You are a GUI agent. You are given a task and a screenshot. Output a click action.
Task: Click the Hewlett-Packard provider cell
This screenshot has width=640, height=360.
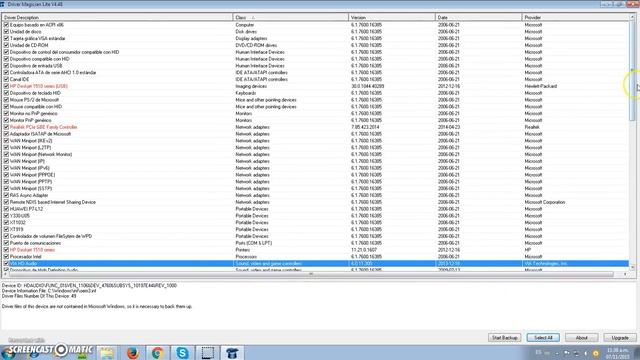[x=540, y=86]
